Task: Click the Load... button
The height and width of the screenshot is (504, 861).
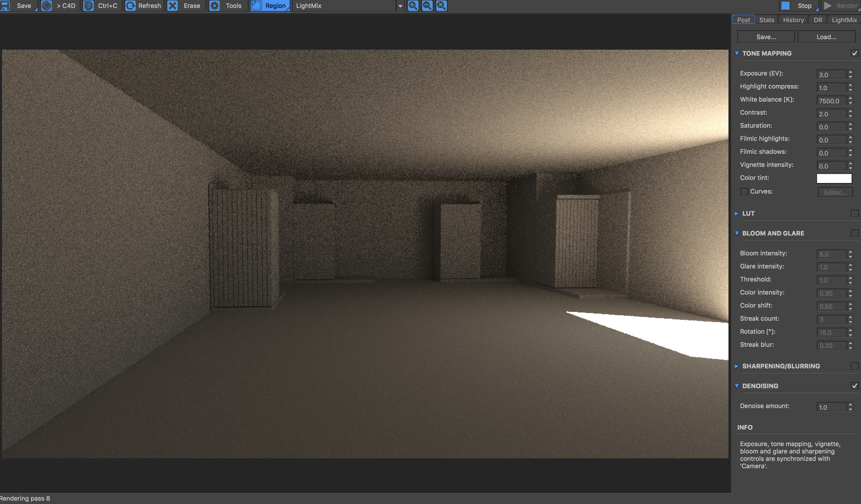Action: [826, 37]
